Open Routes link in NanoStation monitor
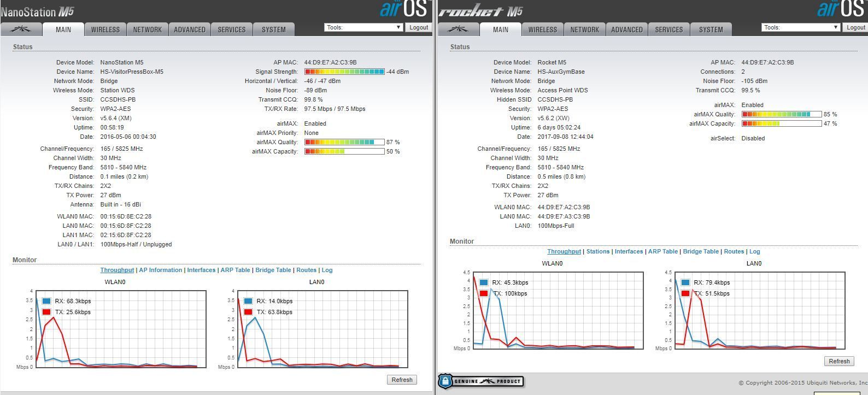The height and width of the screenshot is (395, 868). pyautogui.click(x=307, y=270)
